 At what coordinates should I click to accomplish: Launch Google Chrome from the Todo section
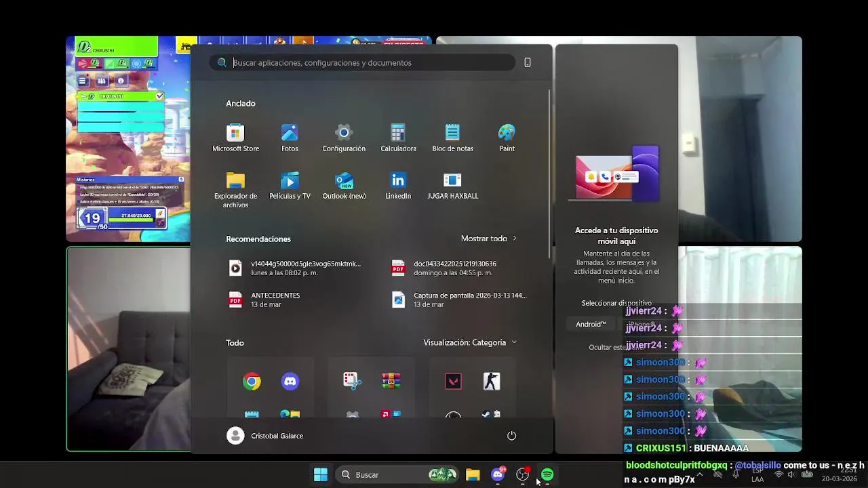click(252, 382)
